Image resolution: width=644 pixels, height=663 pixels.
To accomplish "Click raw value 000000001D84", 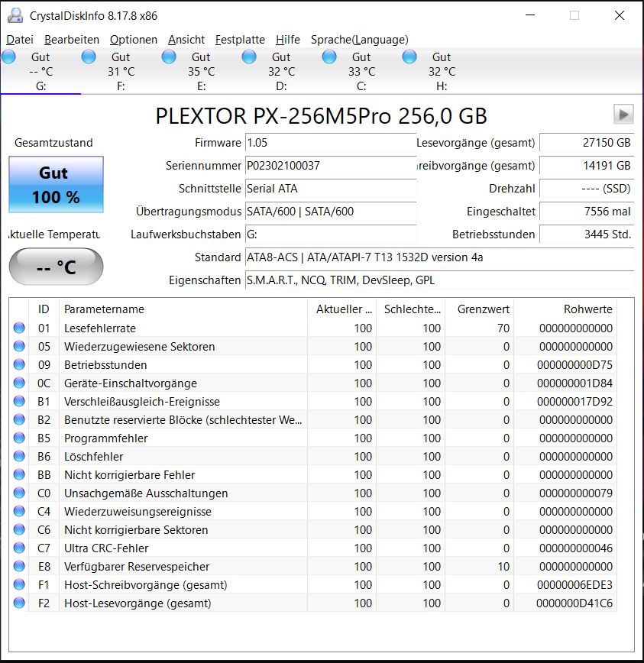I will 574,383.
